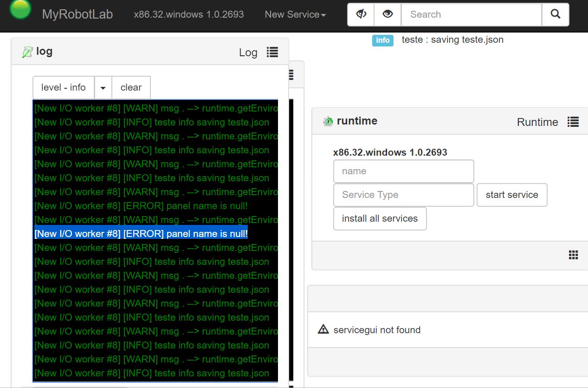Click the 'install all services' button

(380, 218)
